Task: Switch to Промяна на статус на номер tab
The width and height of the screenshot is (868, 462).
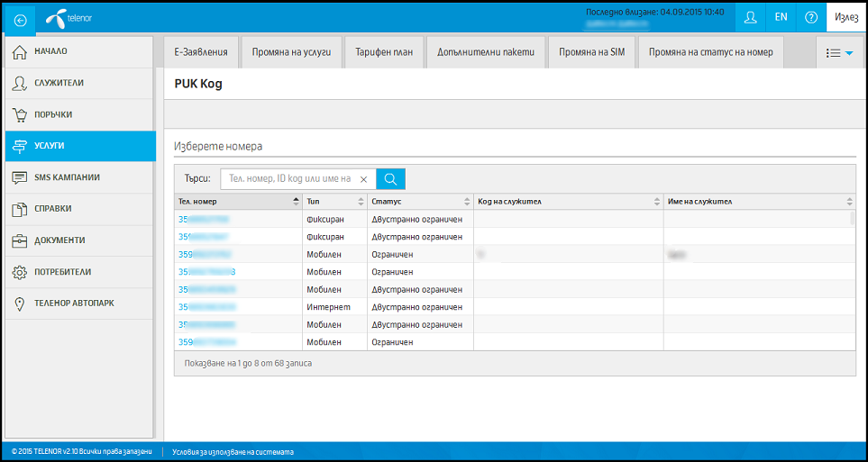Action: tap(711, 52)
